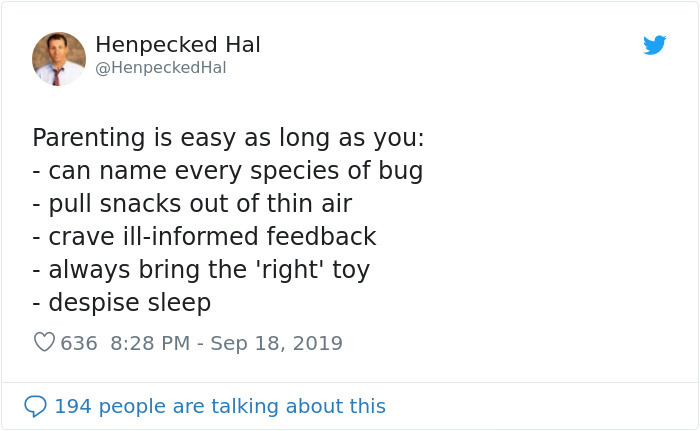The height and width of the screenshot is (431, 700).
Task: Open 'people are talking about this' link
Action: [243, 406]
